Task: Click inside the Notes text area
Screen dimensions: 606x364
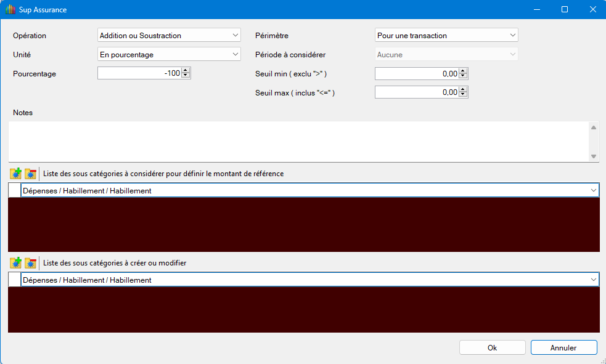Action: (296, 141)
